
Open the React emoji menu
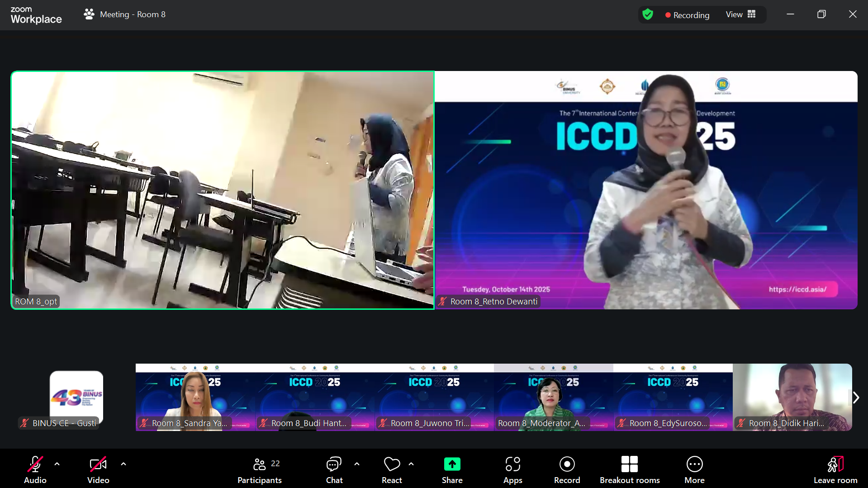coord(392,470)
